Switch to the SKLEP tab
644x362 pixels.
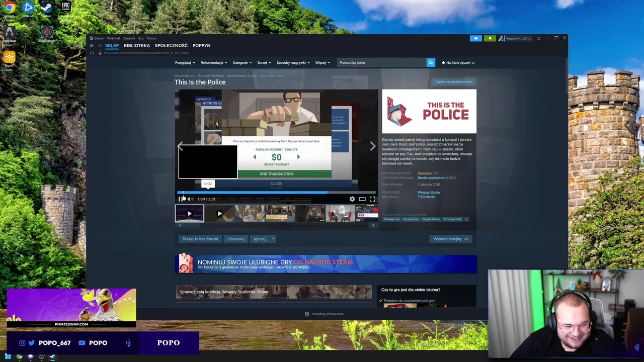point(112,45)
